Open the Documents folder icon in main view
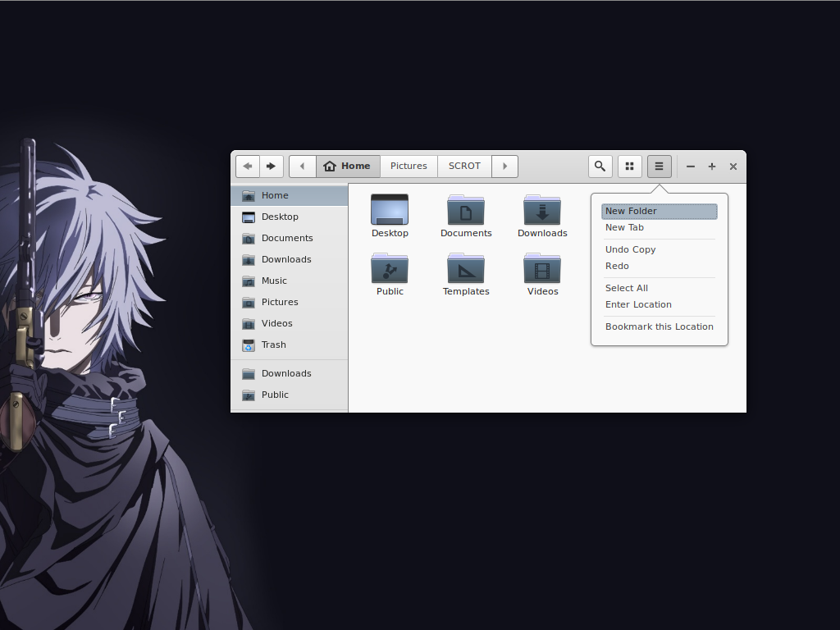The width and height of the screenshot is (840, 630). [466, 209]
